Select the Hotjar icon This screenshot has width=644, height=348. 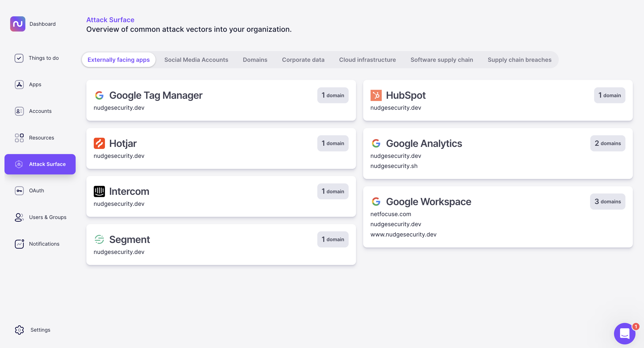coord(100,143)
